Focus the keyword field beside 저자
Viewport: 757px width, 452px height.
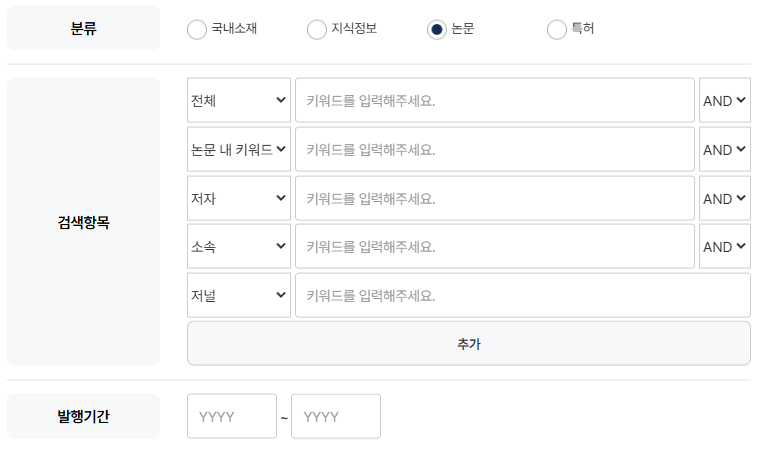coord(495,198)
